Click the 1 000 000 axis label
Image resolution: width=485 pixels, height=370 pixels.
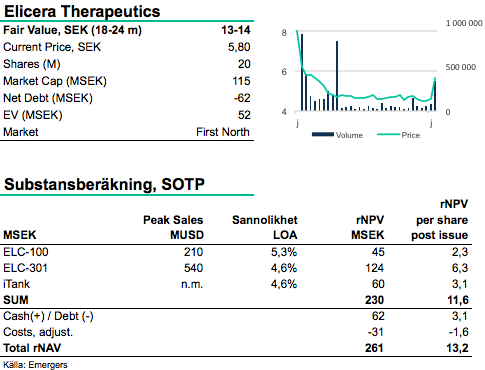[464, 23]
